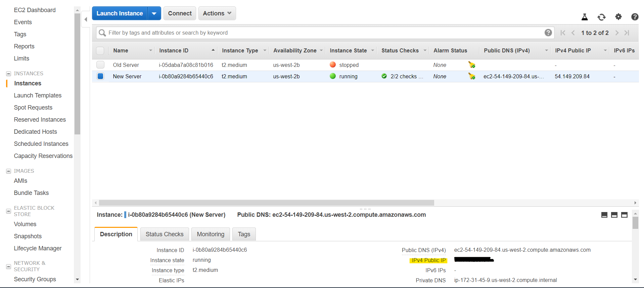Toggle the select all instances checkbox
Screen dimensions: 644x288
(100, 51)
